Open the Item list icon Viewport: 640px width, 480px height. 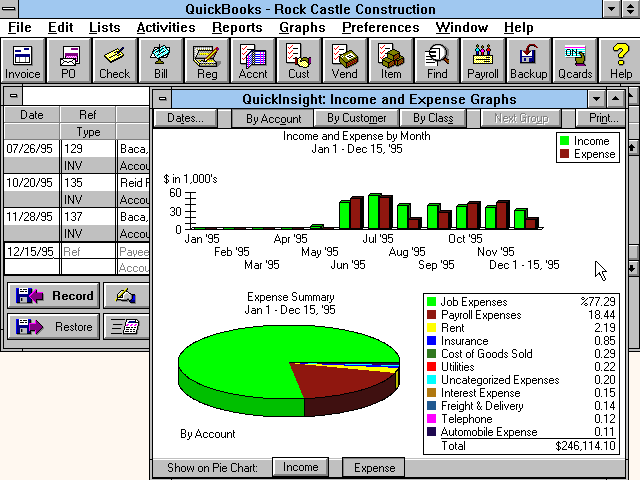click(x=391, y=61)
